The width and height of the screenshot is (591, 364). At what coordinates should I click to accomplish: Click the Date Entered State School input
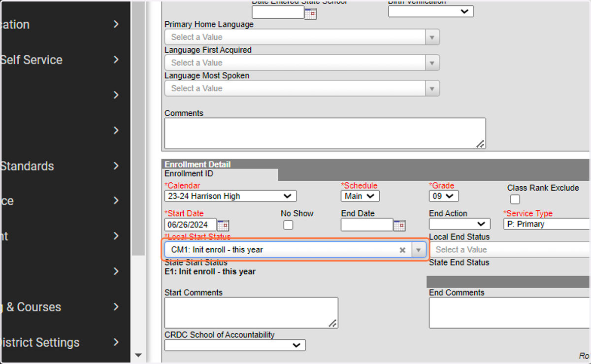[x=278, y=12]
